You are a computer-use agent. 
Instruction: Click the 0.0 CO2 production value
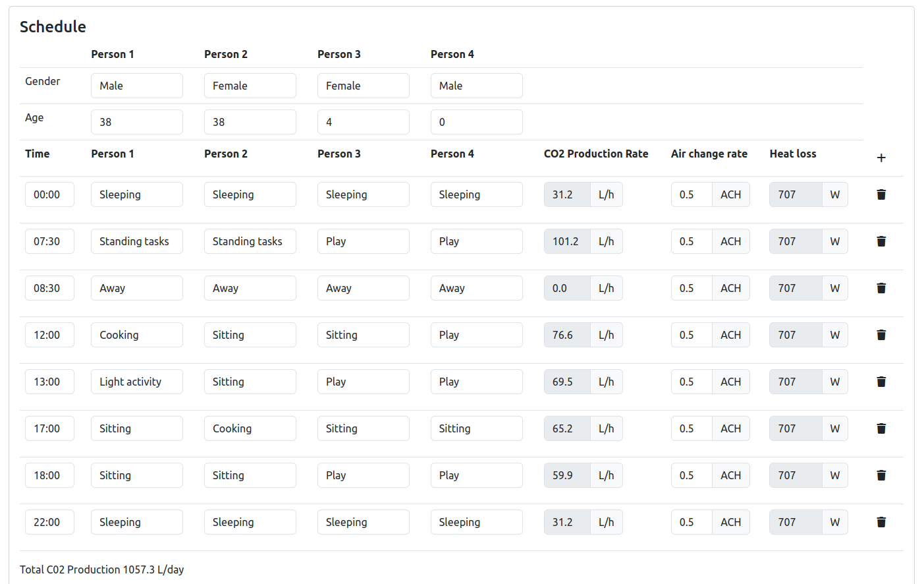(x=567, y=288)
